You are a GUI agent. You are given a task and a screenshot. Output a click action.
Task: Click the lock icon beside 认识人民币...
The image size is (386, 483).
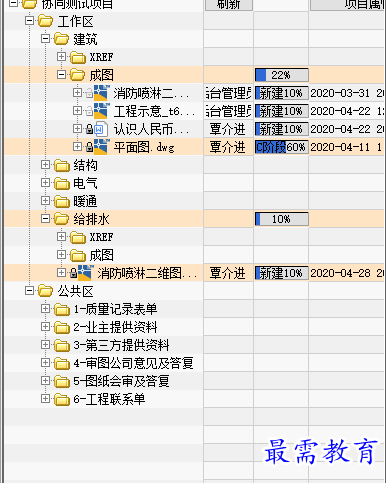pyautogui.click(x=89, y=129)
